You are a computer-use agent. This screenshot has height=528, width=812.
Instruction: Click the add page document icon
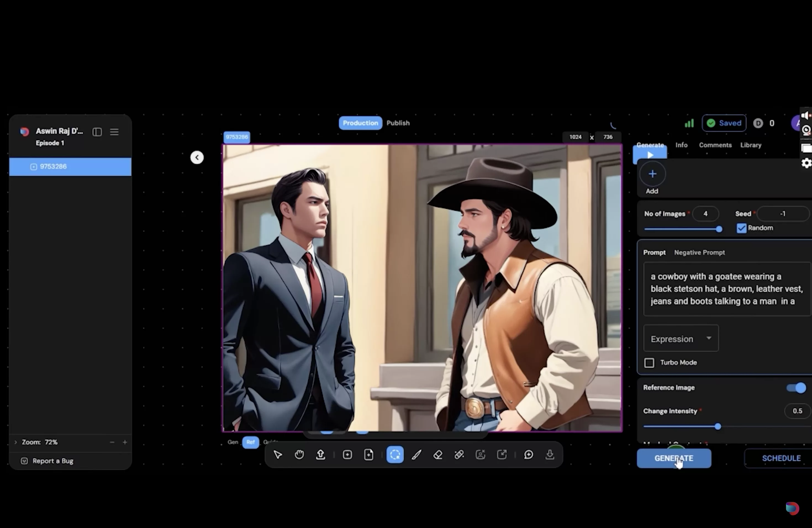[x=369, y=455]
